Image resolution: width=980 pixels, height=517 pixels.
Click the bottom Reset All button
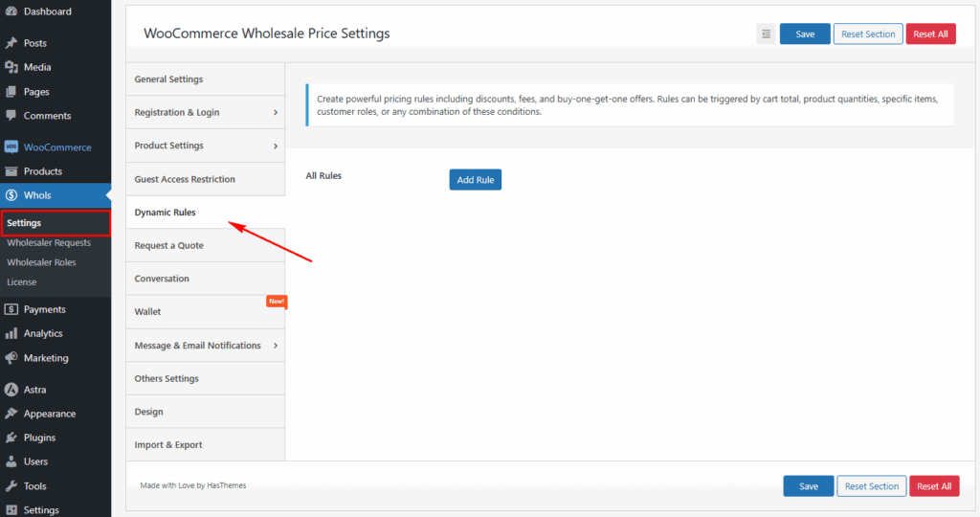click(934, 485)
